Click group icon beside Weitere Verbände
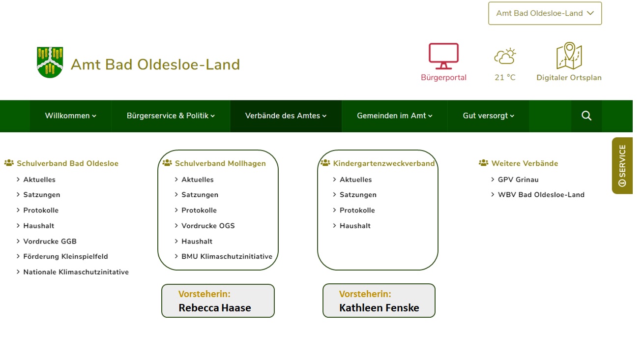Viewport: 644px width, 364px height. [x=483, y=163]
